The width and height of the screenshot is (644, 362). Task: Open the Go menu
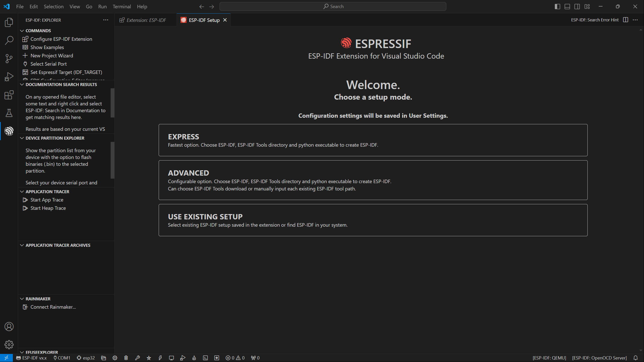89,7
